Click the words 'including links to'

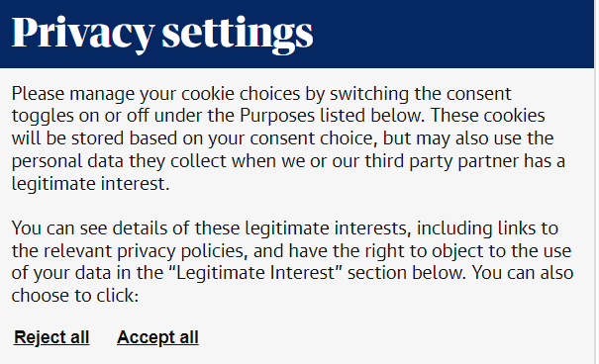coord(487,228)
